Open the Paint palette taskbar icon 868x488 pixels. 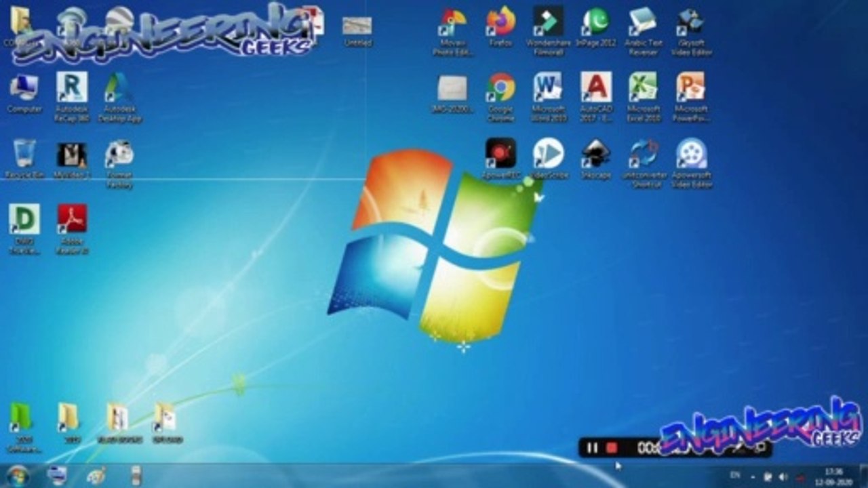pos(96,476)
